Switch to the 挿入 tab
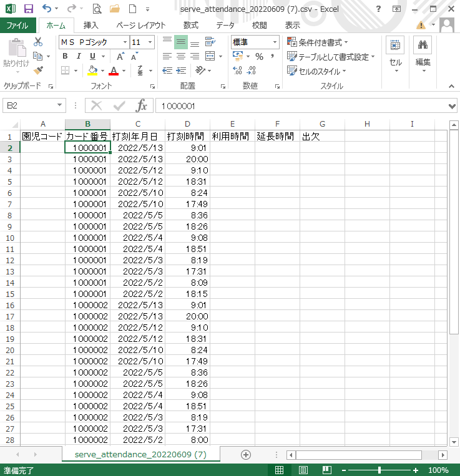Viewport: 460px width, 476px height. point(91,25)
